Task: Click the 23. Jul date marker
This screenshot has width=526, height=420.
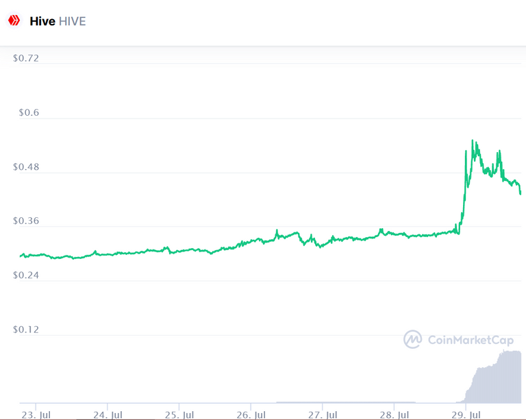Action: point(36,415)
